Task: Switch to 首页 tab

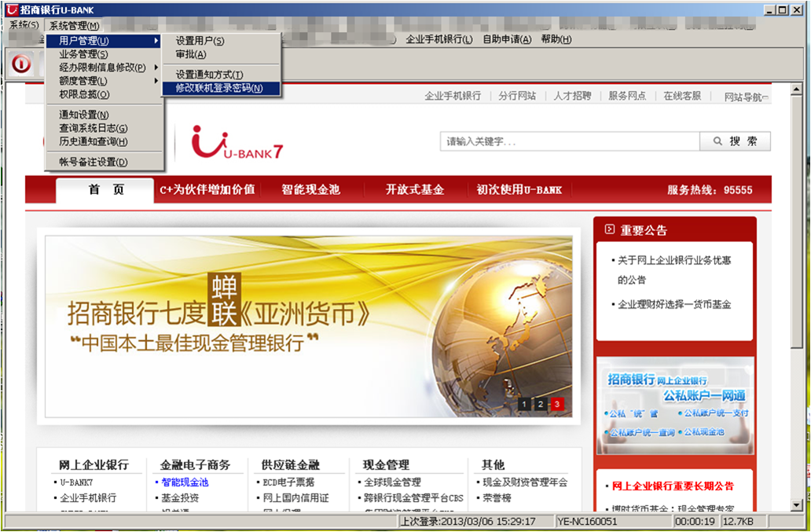Action: tap(105, 190)
